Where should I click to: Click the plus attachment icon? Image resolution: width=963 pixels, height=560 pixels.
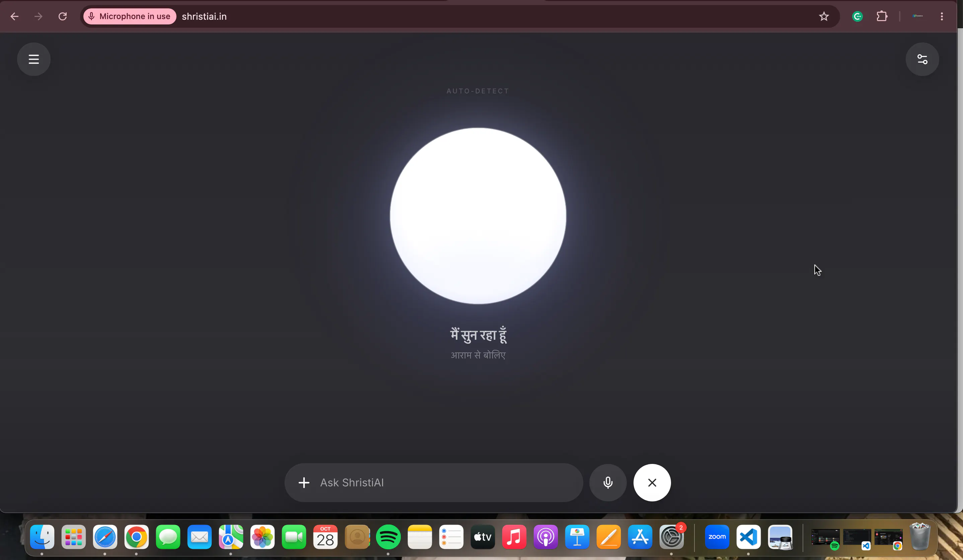coord(304,482)
